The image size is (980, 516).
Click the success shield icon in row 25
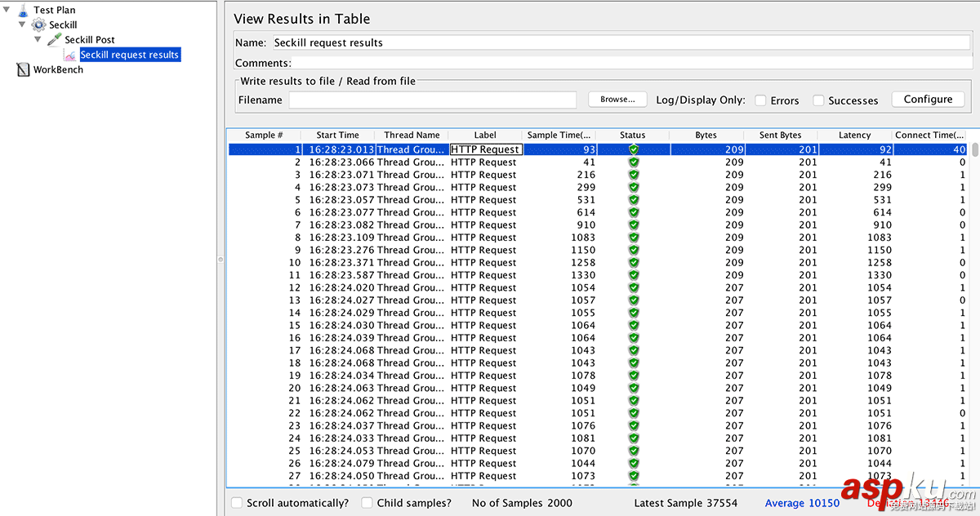coord(633,451)
